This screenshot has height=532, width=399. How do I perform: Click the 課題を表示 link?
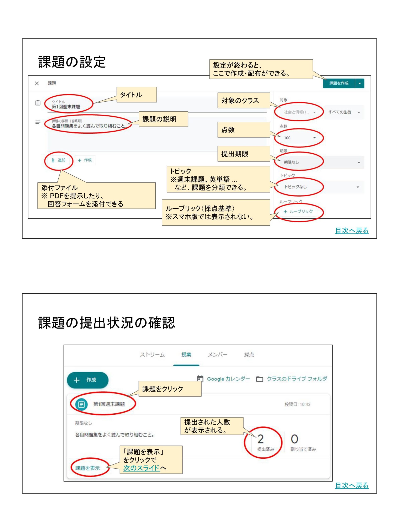[x=87, y=468]
